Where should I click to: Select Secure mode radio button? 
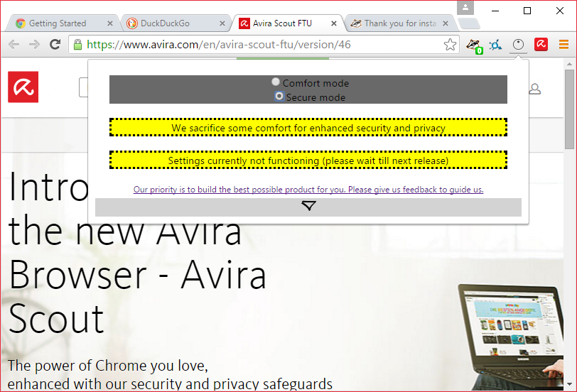(x=279, y=97)
